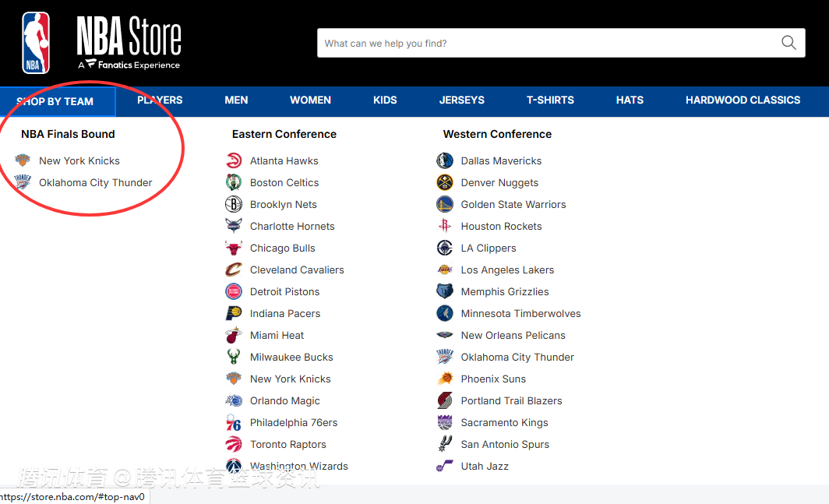Screen dimensions: 829x504
Task: Click the Utah Jazz logo icon
Action: pos(445,466)
